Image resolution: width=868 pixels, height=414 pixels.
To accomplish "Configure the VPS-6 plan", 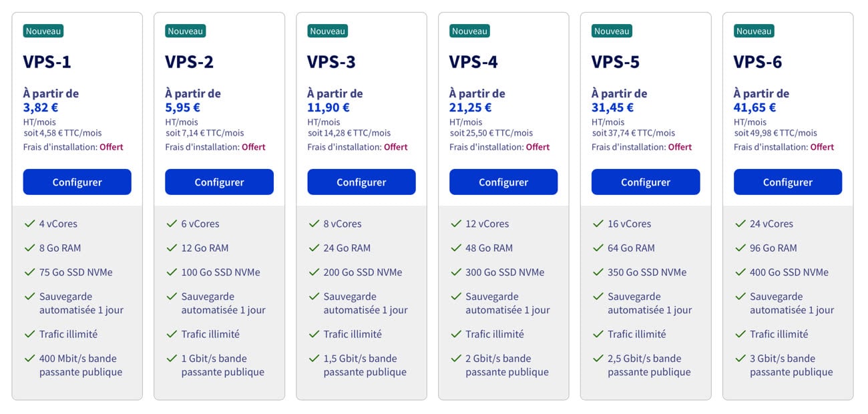I will click(x=788, y=182).
